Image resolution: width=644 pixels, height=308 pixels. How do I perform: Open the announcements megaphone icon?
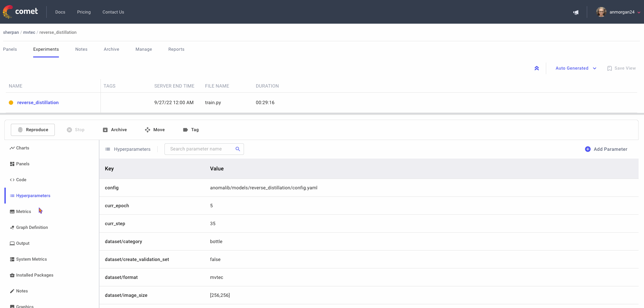[x=576, y=12]
